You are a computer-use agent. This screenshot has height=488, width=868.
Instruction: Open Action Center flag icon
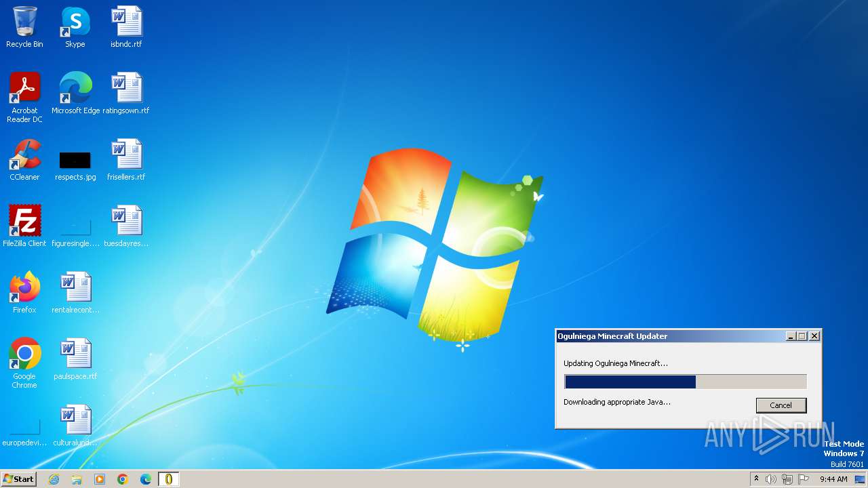(804, 479)
